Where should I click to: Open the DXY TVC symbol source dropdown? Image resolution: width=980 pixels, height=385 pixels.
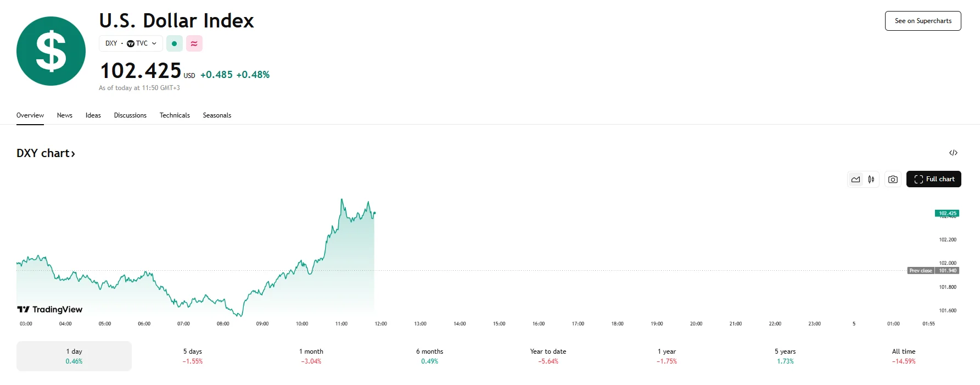(131, 43)
